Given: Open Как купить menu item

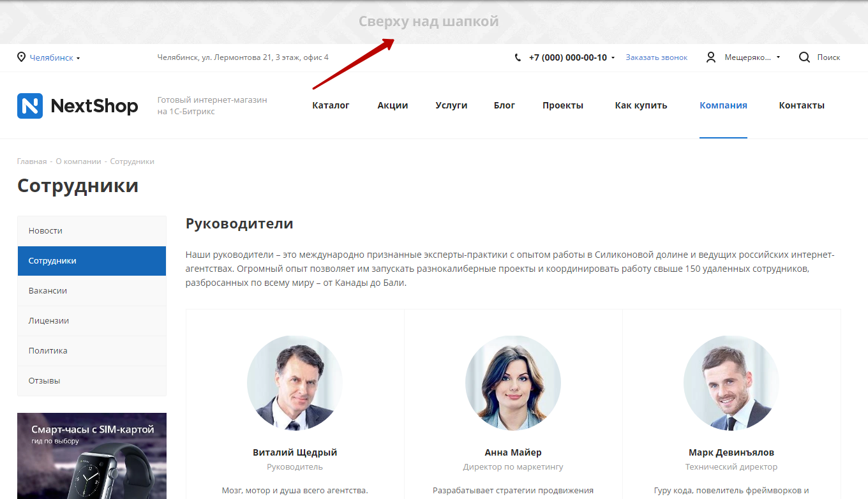Looking at the screenshot, I should [x=641, y=105].
